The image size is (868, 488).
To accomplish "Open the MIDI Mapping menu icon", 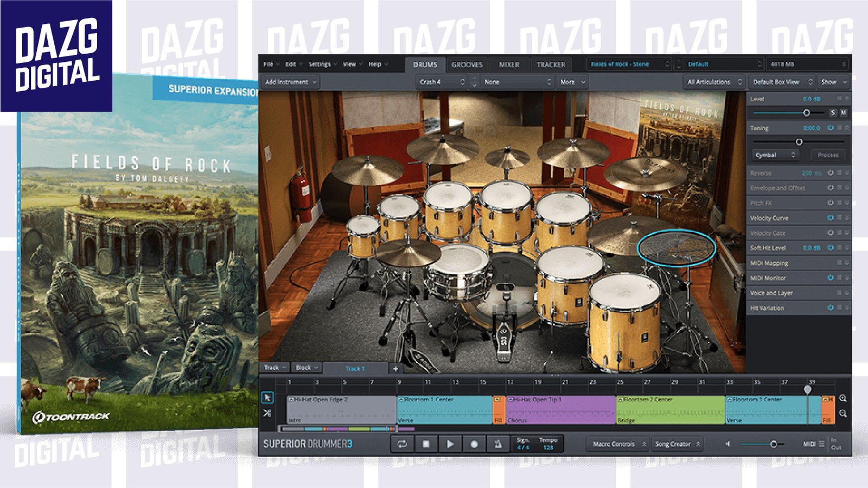I will [x=839, y=263].
